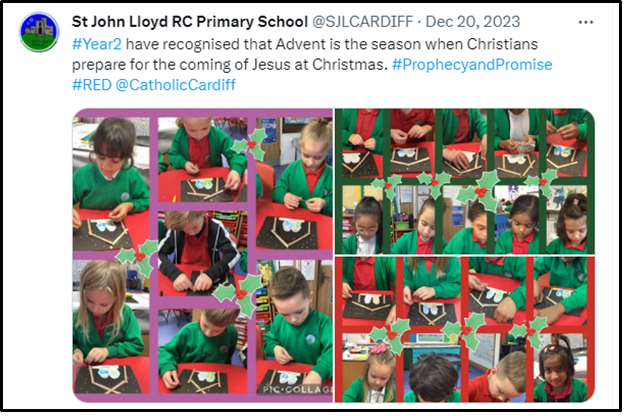Follow the #RED hashtag link
Screen dimensions: 626x416
coord(91,85)
